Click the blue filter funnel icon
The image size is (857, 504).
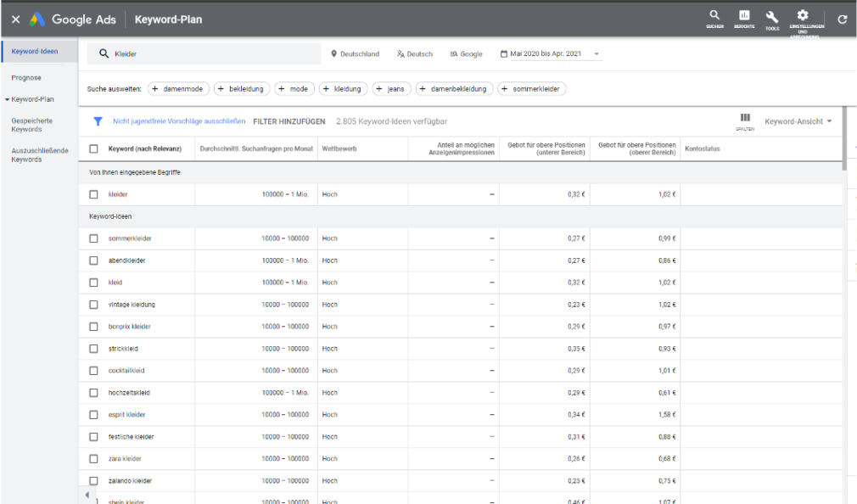pyautogui.click(x=98, y=121)
